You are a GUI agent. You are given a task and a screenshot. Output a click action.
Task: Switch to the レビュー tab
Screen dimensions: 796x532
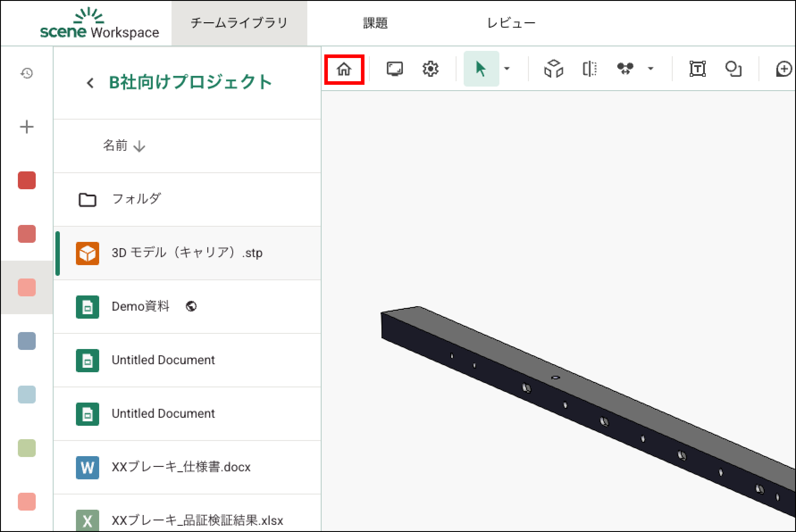tap(511, 23)
